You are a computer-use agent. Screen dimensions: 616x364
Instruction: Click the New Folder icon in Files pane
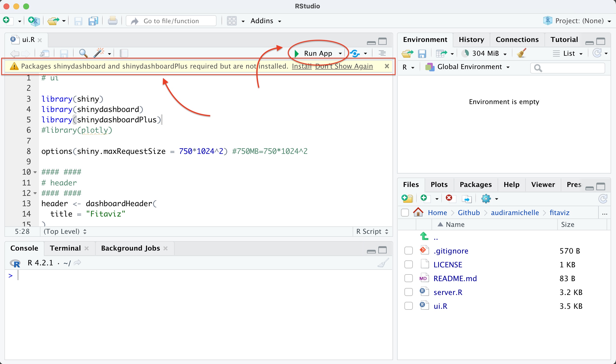(407, 199)
